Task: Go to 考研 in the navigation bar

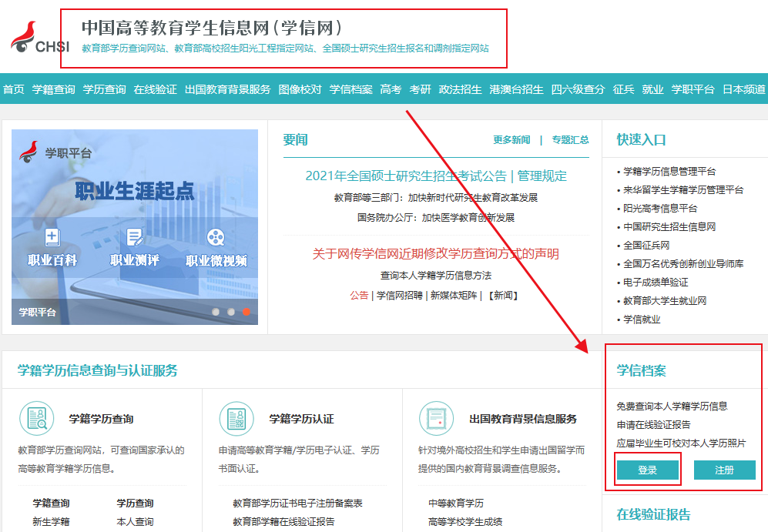Action: coord(421,89)
